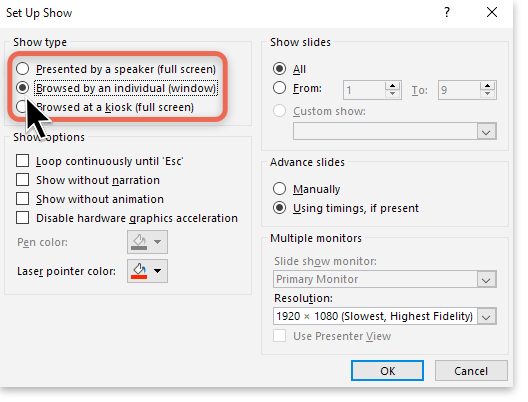Click the Help question mark icon

[x=447, y=12]
